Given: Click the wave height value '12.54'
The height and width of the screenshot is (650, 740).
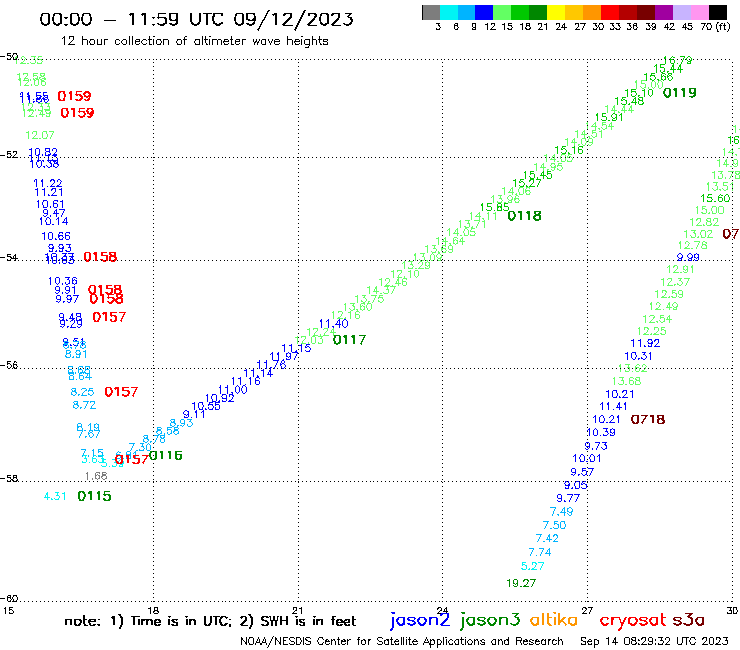Looking at the screenshot, I should pyautogui.click(x=657, y=319).
